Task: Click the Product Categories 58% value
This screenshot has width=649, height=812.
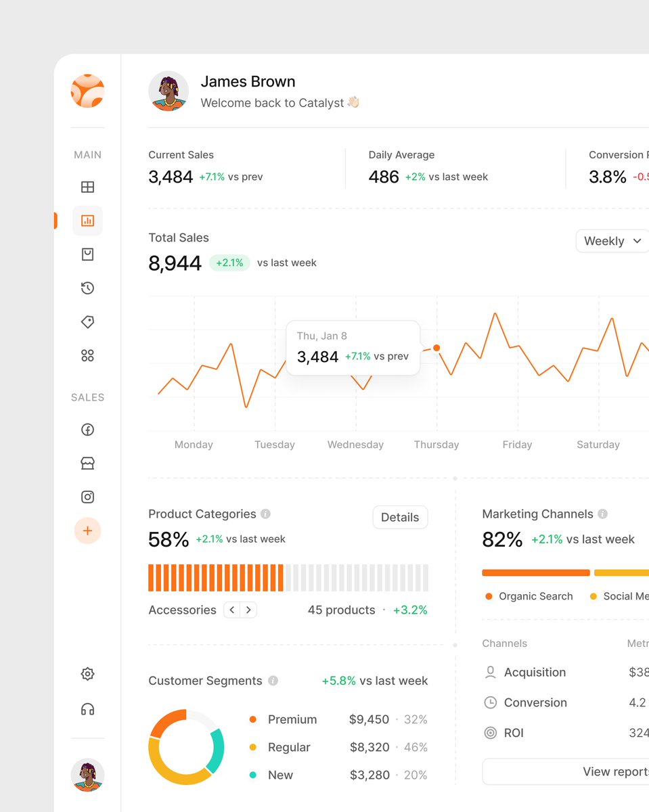Action: click(x=169, y=539)
